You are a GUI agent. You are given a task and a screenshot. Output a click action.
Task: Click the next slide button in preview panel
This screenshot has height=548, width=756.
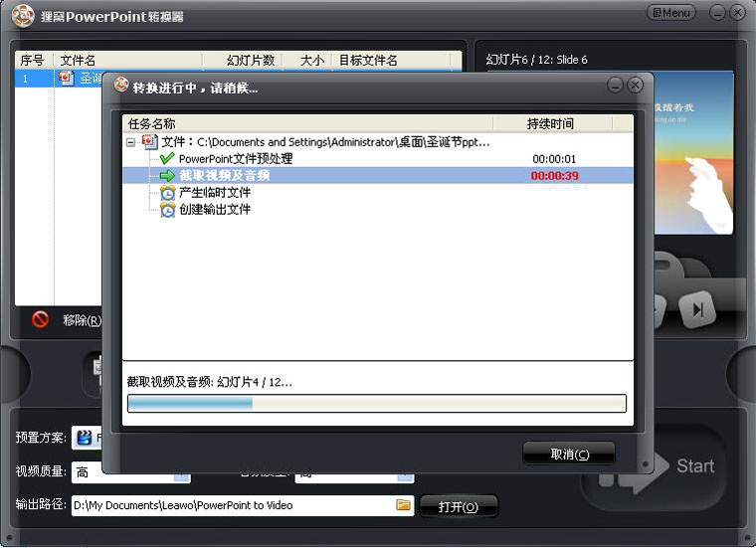697,309
